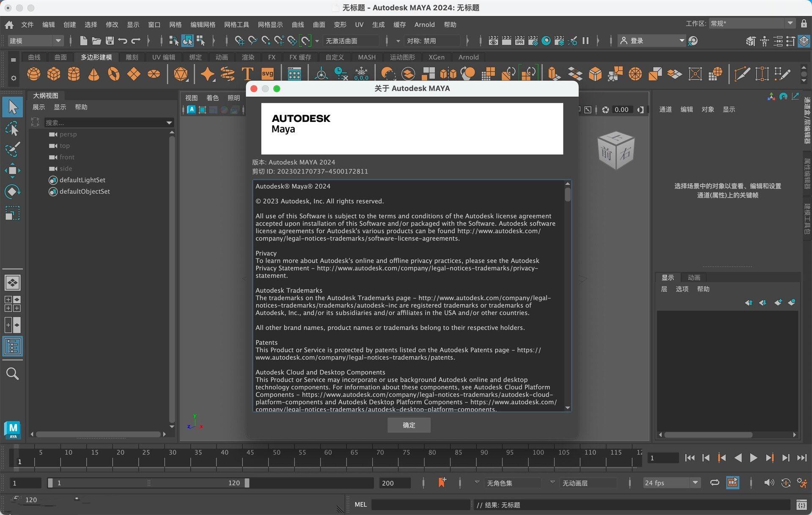Click the About dialog text scrollbar thumb

tap(568, 194)
